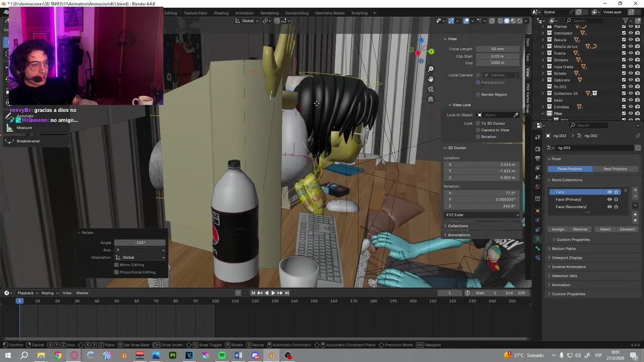
Task: Toggle show gizmo icon in header
Action: 451,21
